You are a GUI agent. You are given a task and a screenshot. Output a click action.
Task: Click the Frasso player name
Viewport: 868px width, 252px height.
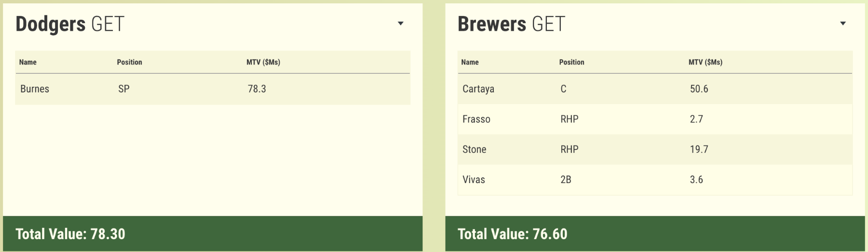pos(476,119)
